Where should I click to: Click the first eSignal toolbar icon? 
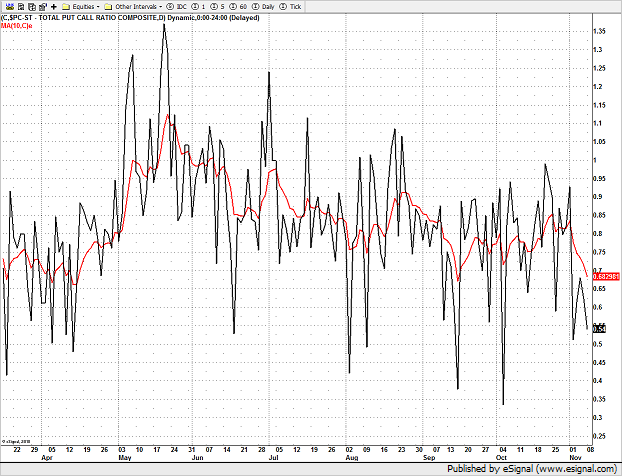[10, 7]
